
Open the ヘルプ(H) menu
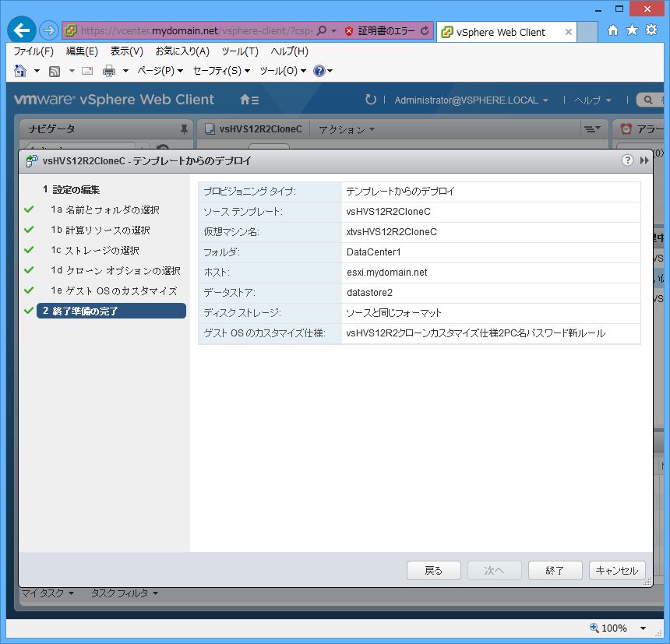pos(289,51)
